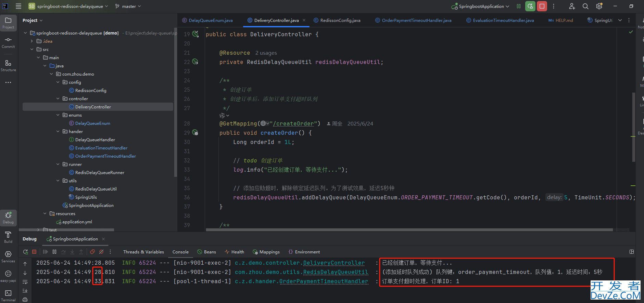This screenshot has width=644, height=303.
Task: Close DeliveryController.java tab
Action: pyautogui.click(x=304, y=21)
